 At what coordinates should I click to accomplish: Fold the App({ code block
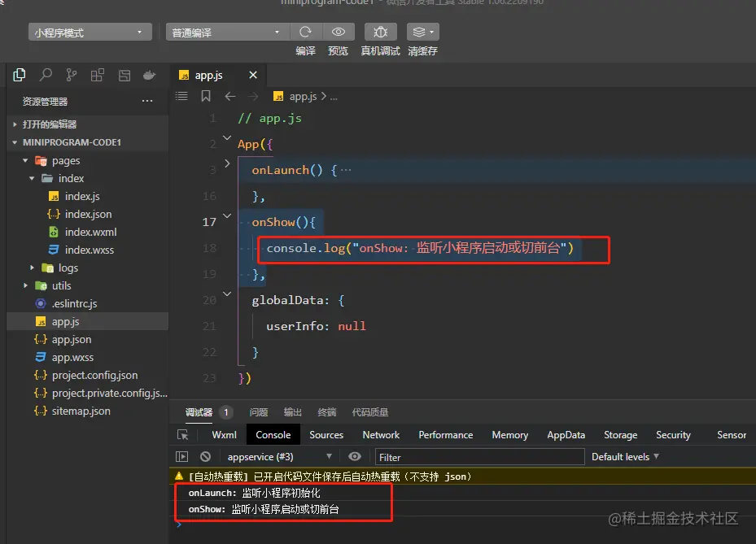pyautogui.click(x=227, y=137)
